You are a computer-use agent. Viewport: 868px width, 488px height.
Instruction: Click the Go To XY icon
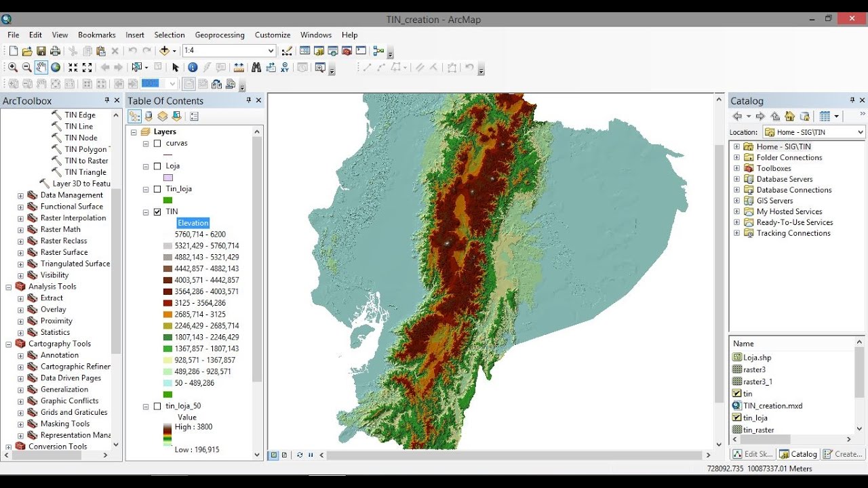[285, 67]
